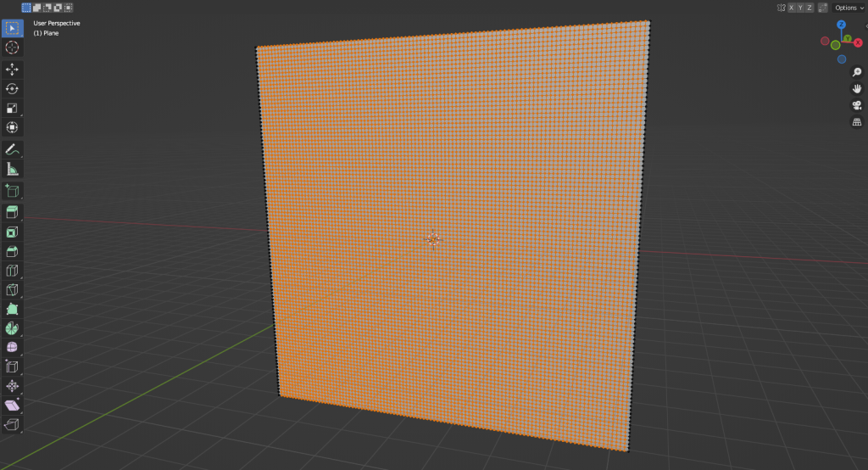This screenshot has height=470, width=868.
Task: Choose the Shrink/Fatten tool
Action: tap(12, 386)
